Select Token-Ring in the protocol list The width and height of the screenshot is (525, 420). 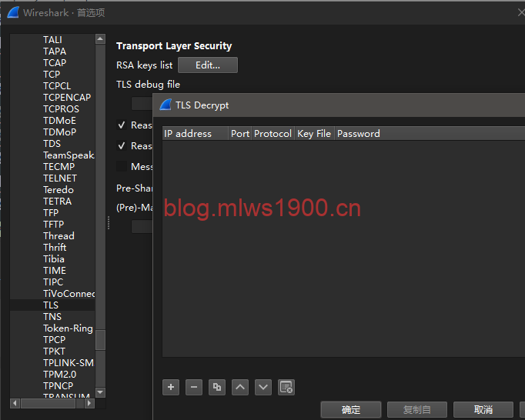click(68, 328)
